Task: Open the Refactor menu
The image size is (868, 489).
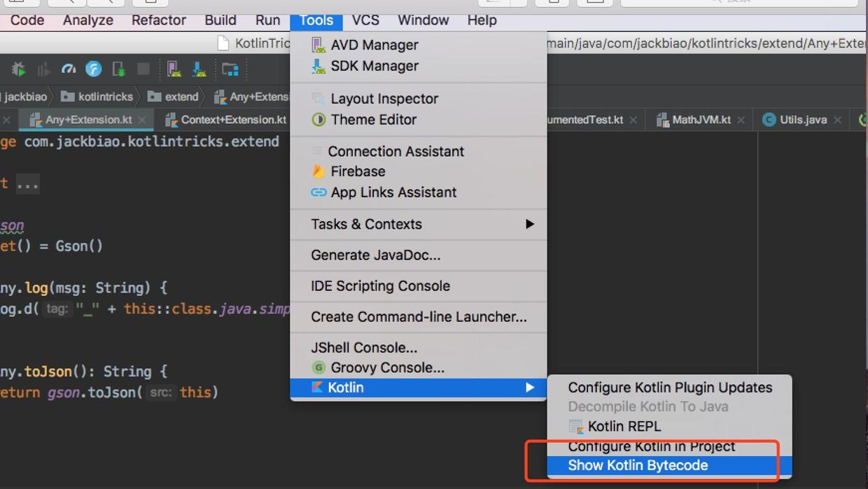Action: coord(159,20)
